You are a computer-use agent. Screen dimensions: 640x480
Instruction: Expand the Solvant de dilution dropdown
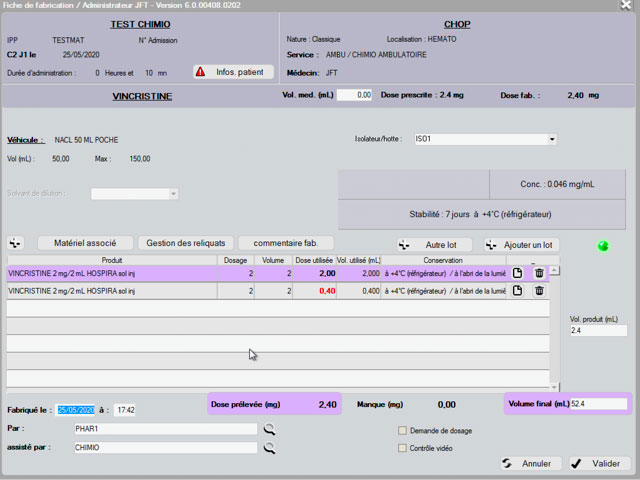173,194
